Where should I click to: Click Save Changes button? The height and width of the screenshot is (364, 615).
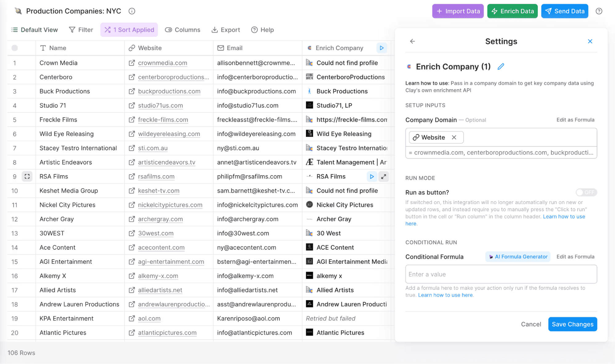pyautogui.click(x=572, y=324)
